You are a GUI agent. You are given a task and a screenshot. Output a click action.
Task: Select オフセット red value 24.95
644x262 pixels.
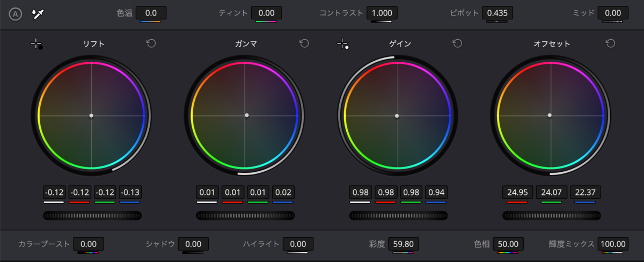tap(517, 192)
